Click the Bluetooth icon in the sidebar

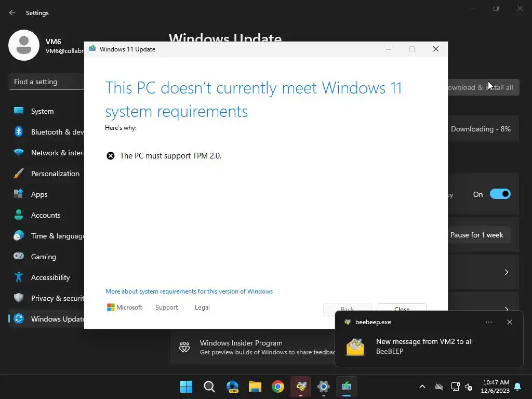(19, 131)
